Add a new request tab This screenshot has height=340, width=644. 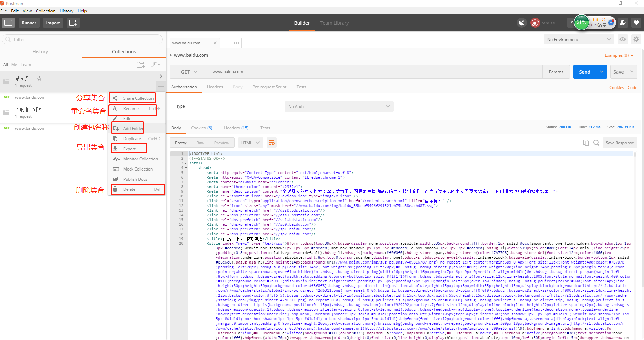(227, 43)
